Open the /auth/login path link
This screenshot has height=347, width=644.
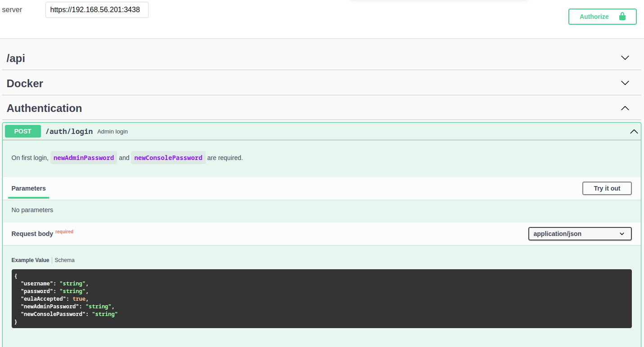click(69, 132)
